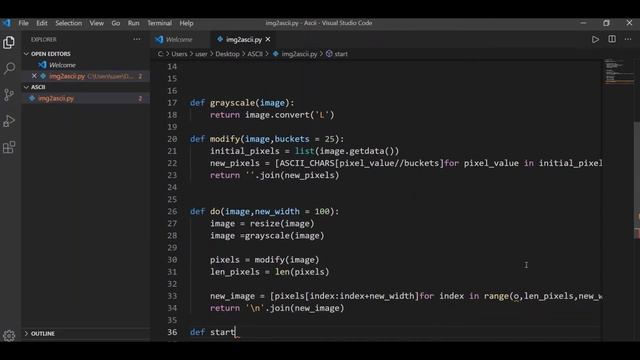Open the Explorer view in activity bar

point(9,42)
